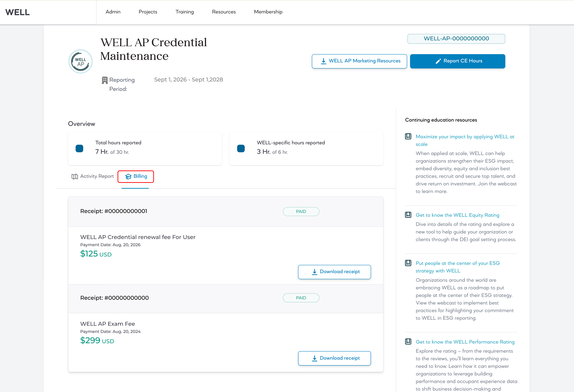Click download arrow icon on $125 receipt button

pyautogui.click(x=314, y=272)
